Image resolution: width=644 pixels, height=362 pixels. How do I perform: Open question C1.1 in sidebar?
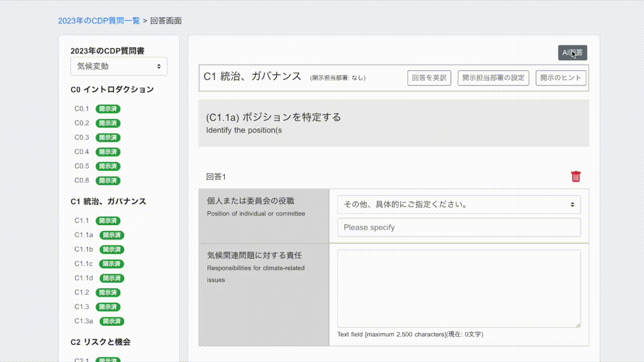click(x=82, y=221)
